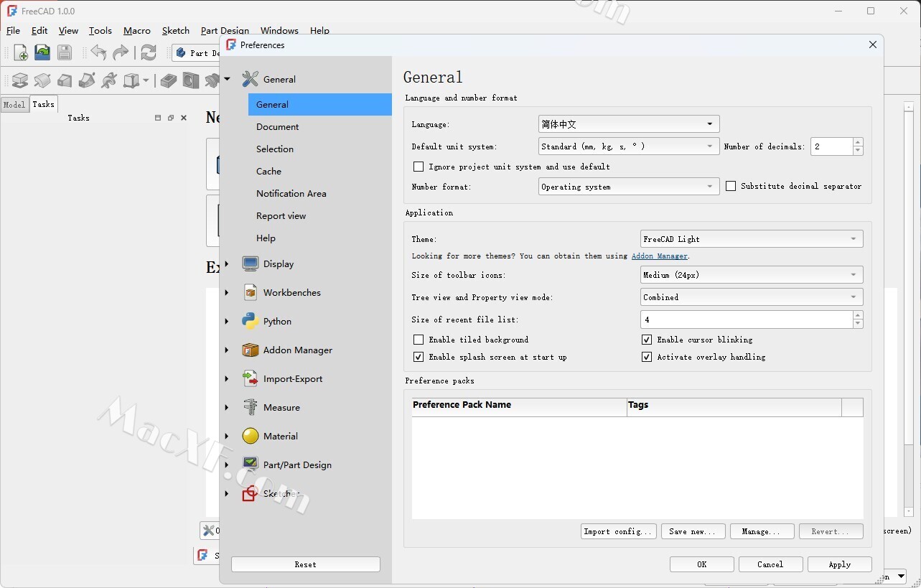Select the Additive Loft tool icon
The image size is (921, 588).
tap(65, 80)
